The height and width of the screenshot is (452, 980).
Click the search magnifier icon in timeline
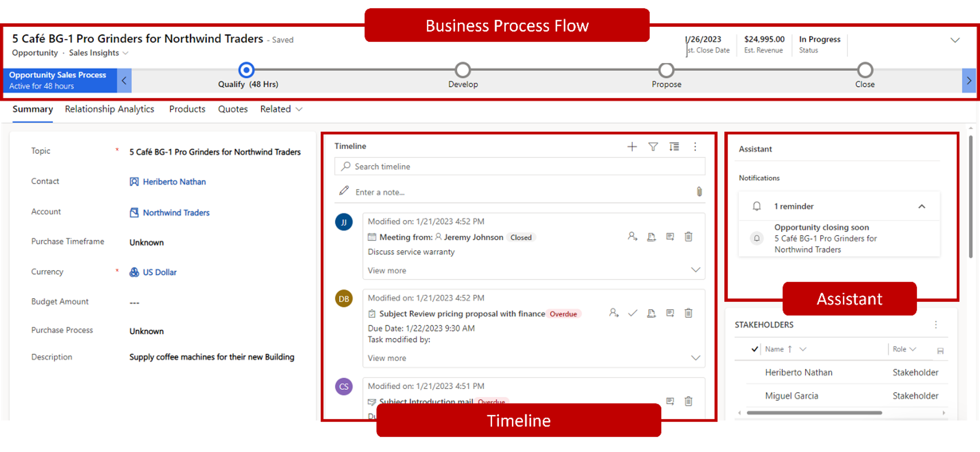point(346,166)
